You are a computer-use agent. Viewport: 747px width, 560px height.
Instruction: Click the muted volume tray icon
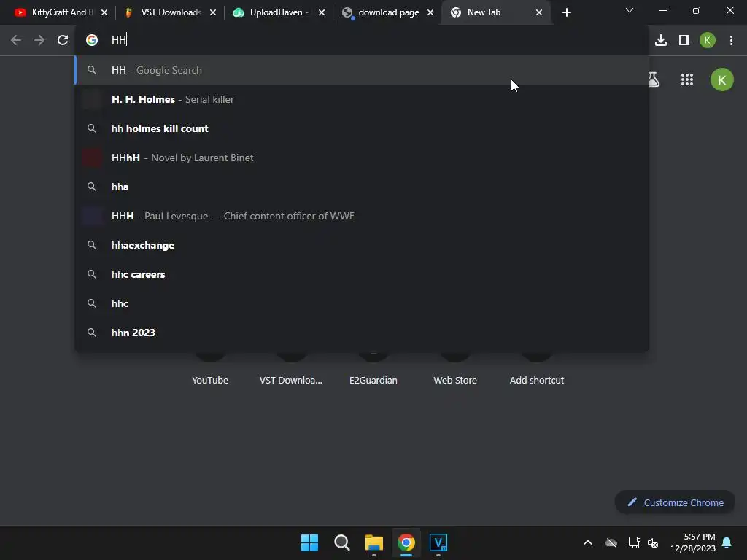click(x=653, y=542)
